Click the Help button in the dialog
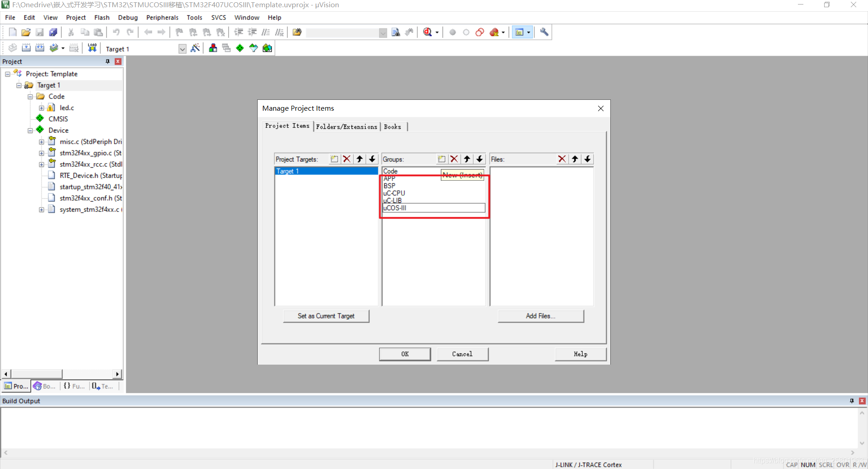 pyautogui.click(x=580, y=354)
